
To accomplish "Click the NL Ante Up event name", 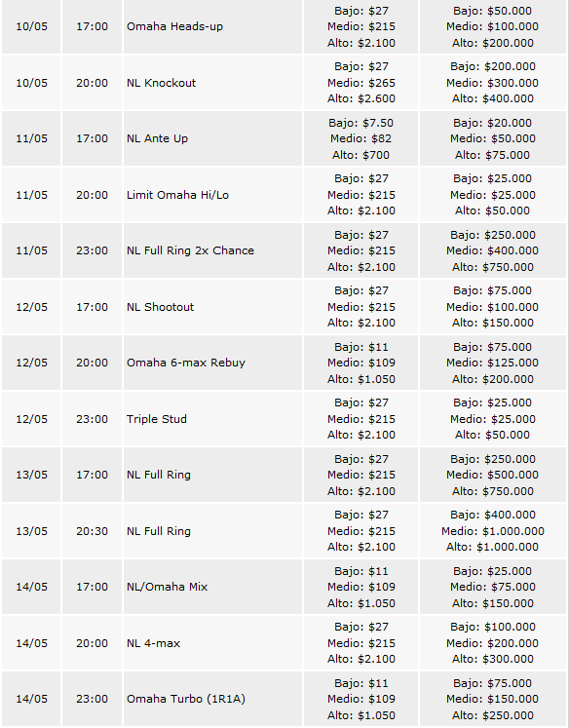I will coord(157,138).
